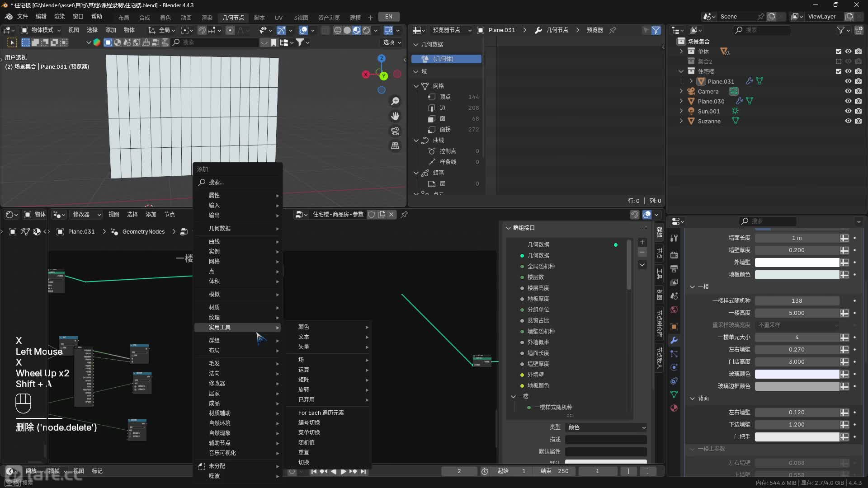This screenshot has height=488, width=868.
Task: Open the 玻璃边框颜色 gray color swatch
Action: [797, 386]
